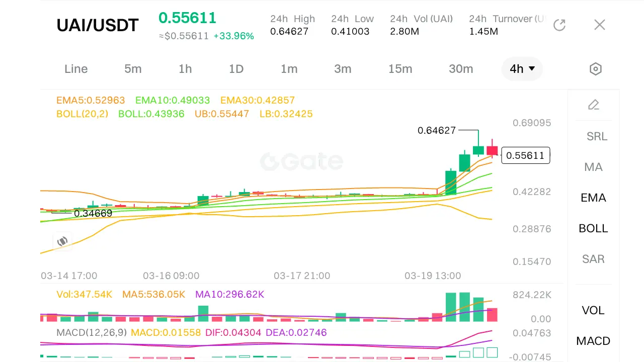644x362 pixels.
Task: Click the 03-19 13:00 time label
Action: pos(433,276)
